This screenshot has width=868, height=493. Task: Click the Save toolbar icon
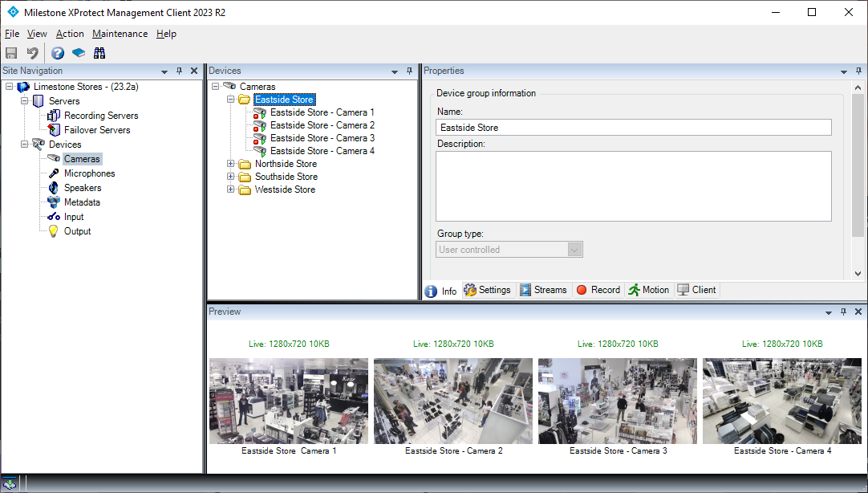(11, 53)
